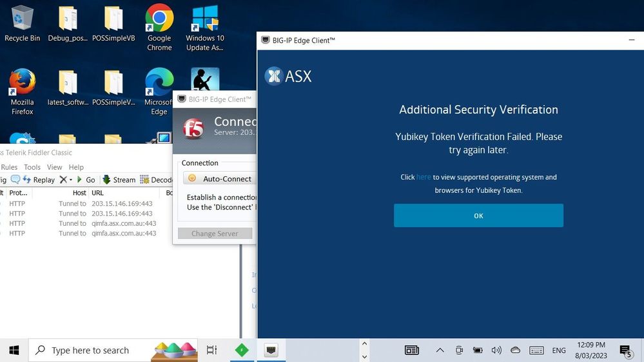Image resolution: width=644 pixels, height=362 pixels.
Task: Switch to Fiddler via green taskbar icon
Action: click(242, 350)
